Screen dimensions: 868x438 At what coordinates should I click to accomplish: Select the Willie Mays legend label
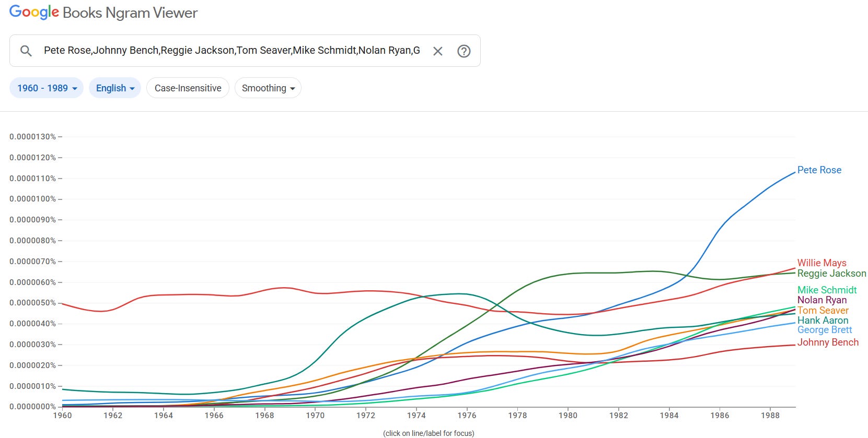point(822,263)
